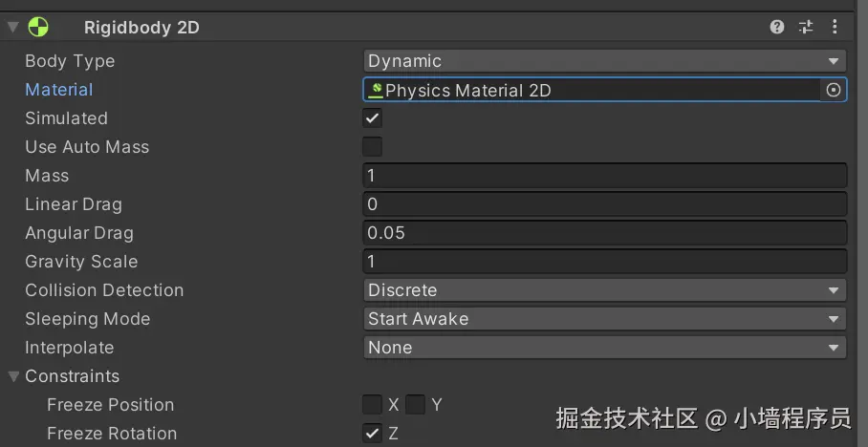The width and height of the screenshot is (868, 447).
Task: Uncheck Freeze Rotation Z checkbox
Action: tap(373, 434)
